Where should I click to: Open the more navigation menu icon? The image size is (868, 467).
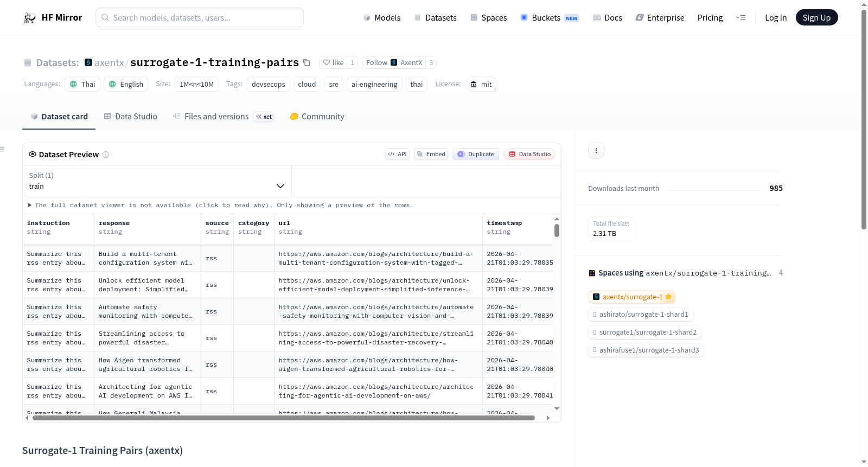coord(741,18)
